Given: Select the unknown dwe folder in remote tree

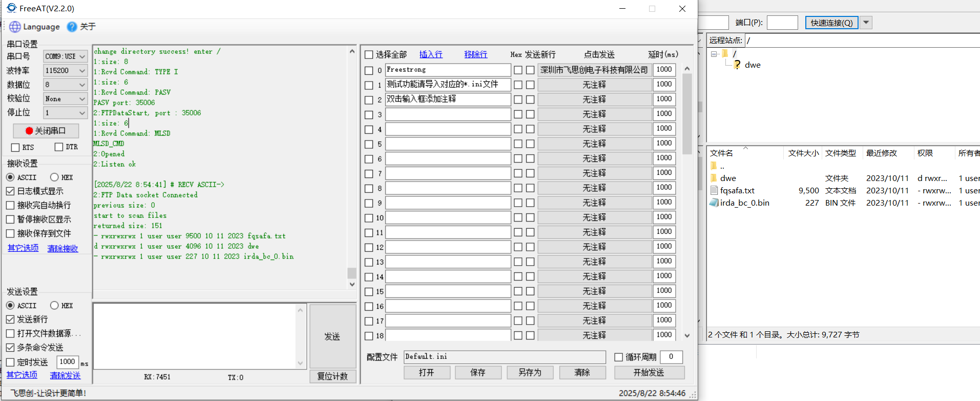Looking at the screenshot, I should tap(752, 65).
